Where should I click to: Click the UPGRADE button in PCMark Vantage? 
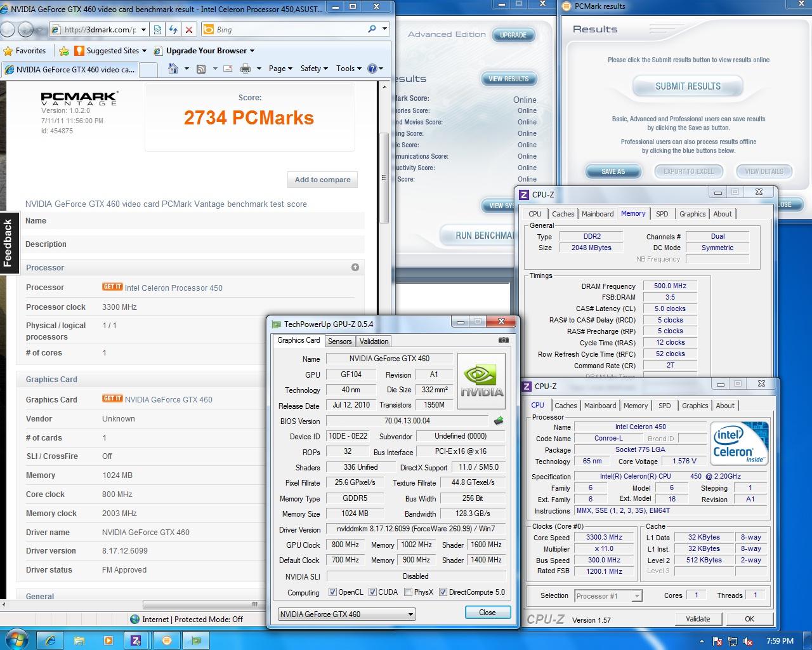[x=513, y=35]
